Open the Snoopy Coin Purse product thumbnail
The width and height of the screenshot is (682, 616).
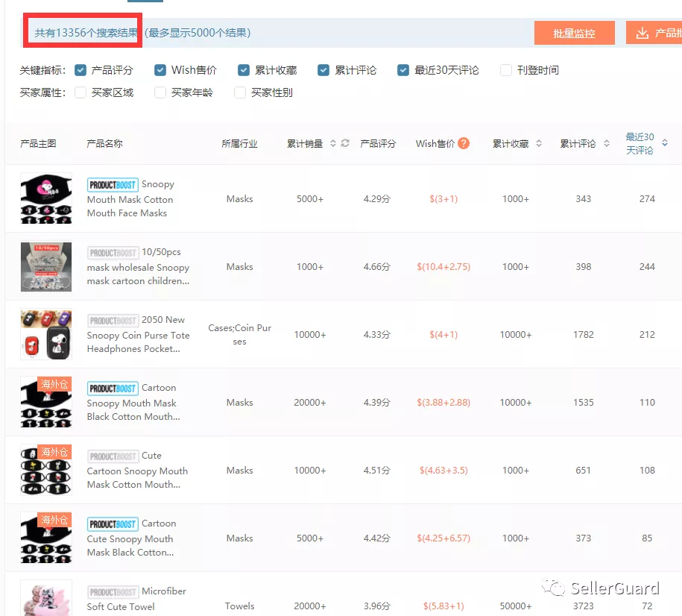point(46,334)
